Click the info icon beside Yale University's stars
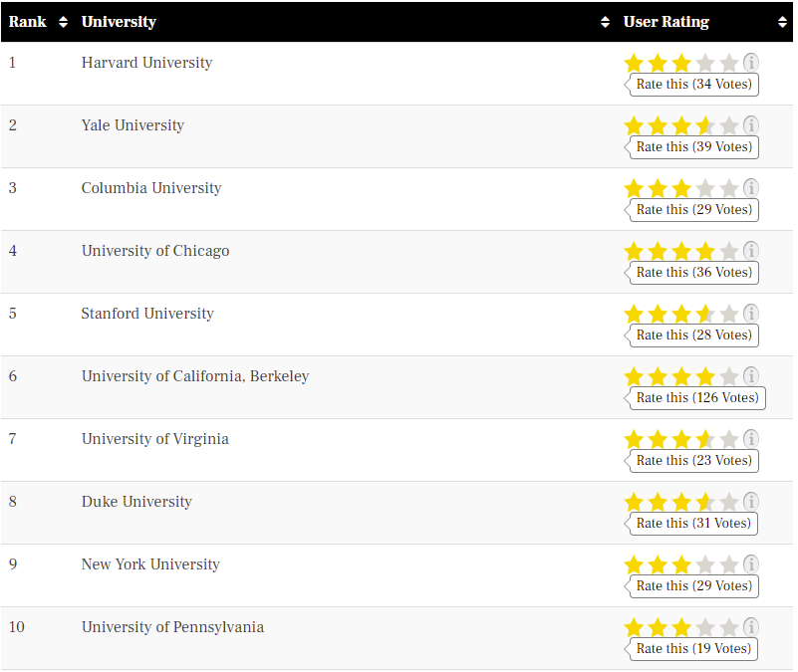Image resolution: width=798 pixels, height=672 pixels. [x=751, y=125]
